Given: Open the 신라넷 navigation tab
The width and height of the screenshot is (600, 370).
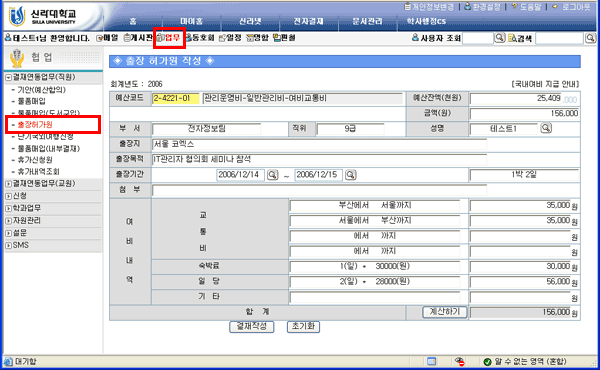Looking at the screenshot, I should 250,21.
